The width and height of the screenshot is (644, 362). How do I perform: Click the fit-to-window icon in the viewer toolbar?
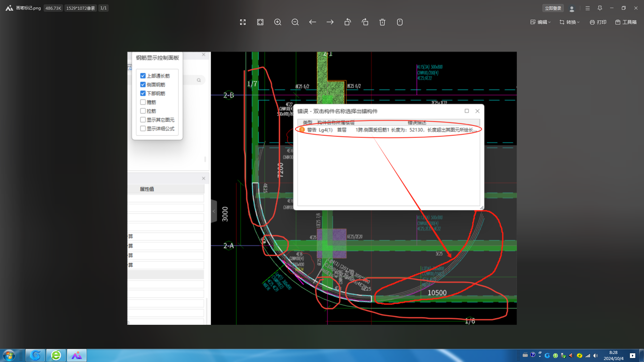[260, 22]
